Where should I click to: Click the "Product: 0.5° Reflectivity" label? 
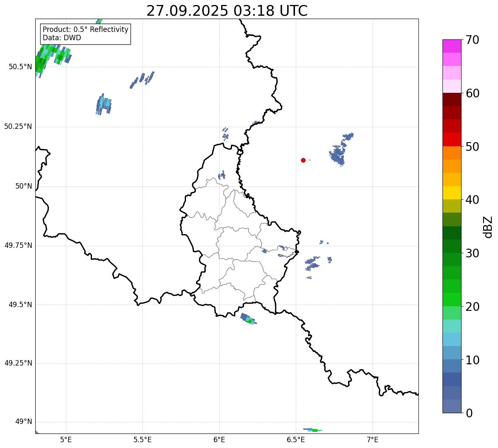[85, 30]
